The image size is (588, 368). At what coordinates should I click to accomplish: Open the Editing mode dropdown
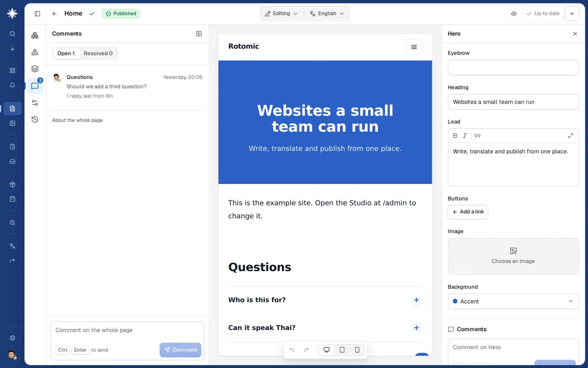[x=281, y=13]
